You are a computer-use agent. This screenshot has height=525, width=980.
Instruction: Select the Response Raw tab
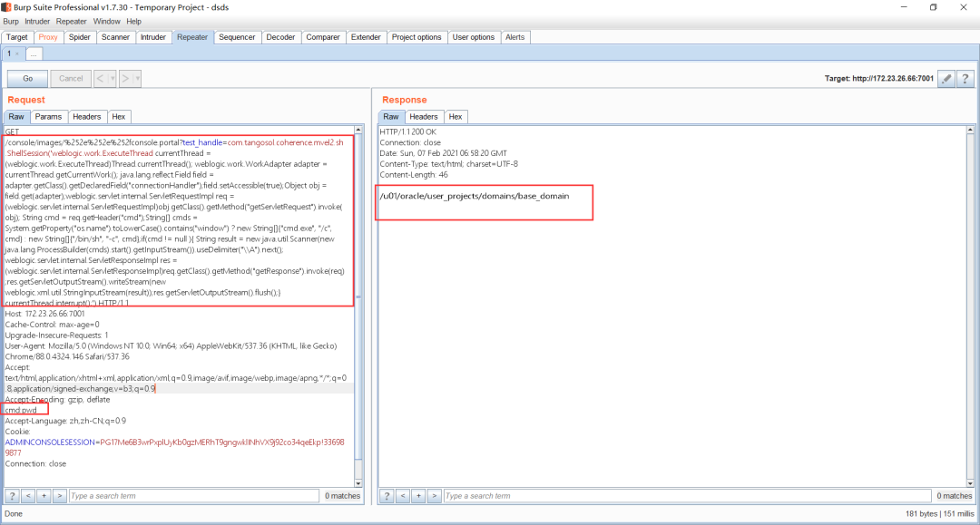pyautogui.click(x=390, y=117)
